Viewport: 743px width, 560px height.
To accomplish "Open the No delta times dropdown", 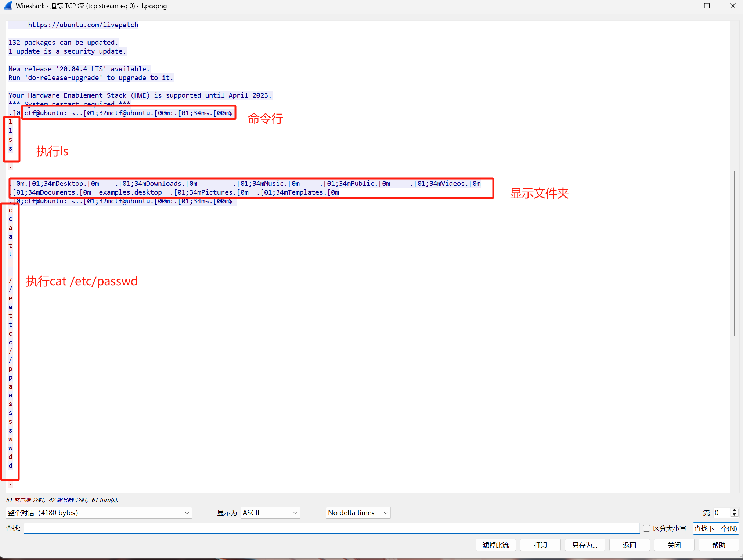I will 358,513.
